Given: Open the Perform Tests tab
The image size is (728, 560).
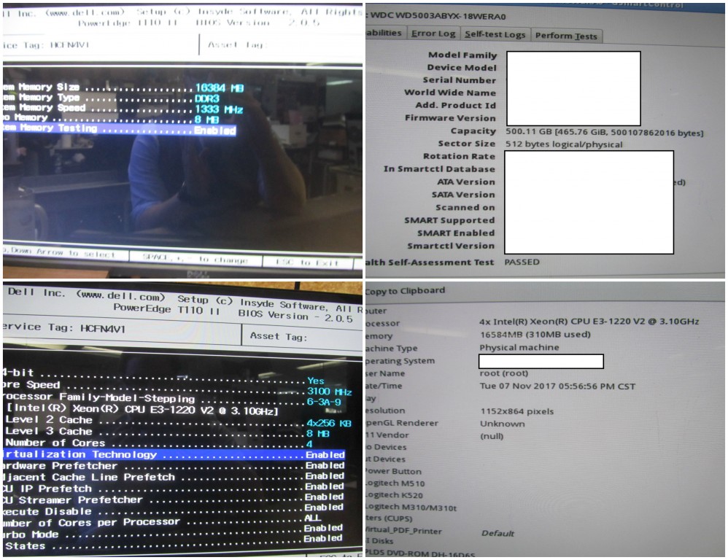Looking at the screenshot, I should click(566, 36).
